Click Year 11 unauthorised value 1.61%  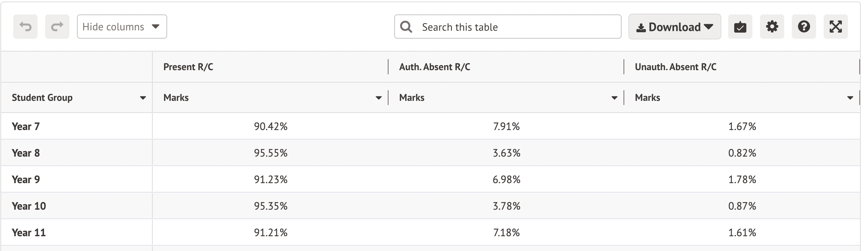pyautogui.click(x=742, y=232)
